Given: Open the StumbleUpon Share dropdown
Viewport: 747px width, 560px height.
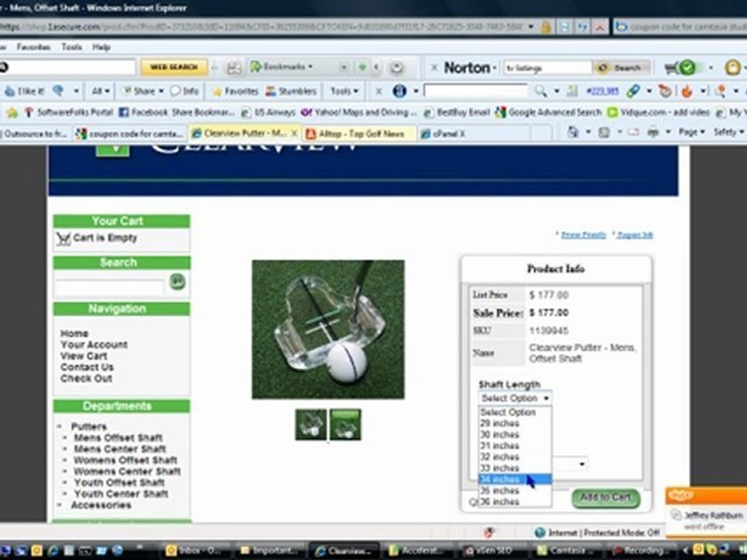Looking at the screenshot, I should pyautogui.click(x=143, y=91).
